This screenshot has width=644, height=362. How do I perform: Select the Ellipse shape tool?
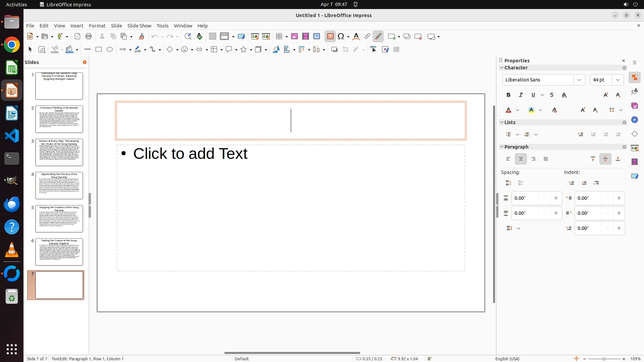110,49
